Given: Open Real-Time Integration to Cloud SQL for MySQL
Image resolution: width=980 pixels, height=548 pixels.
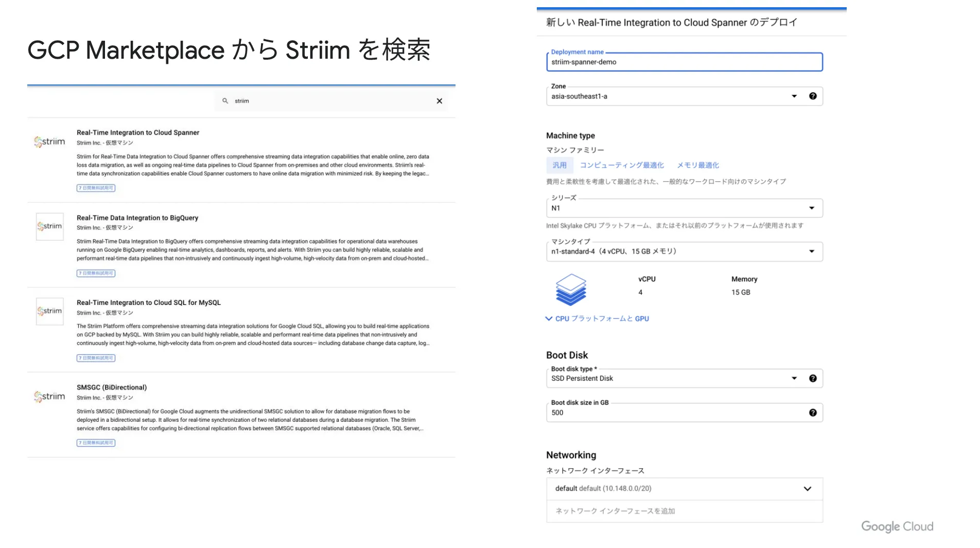Looking at the screenshot, I should 149,302.
